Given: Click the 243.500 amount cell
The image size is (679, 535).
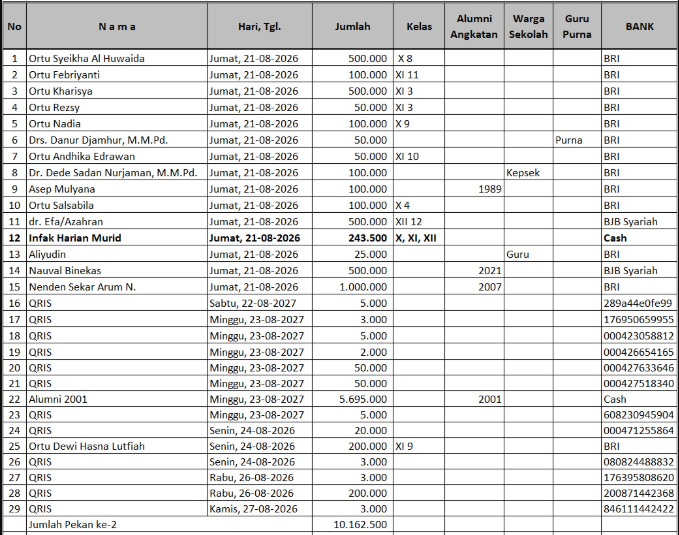Looking at the screenshot, I should (352, 238).
